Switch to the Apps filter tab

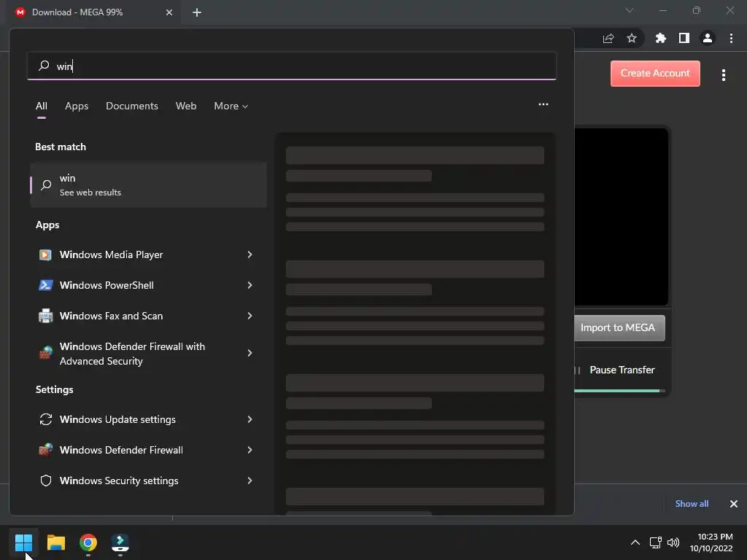[x=77, y=106]
